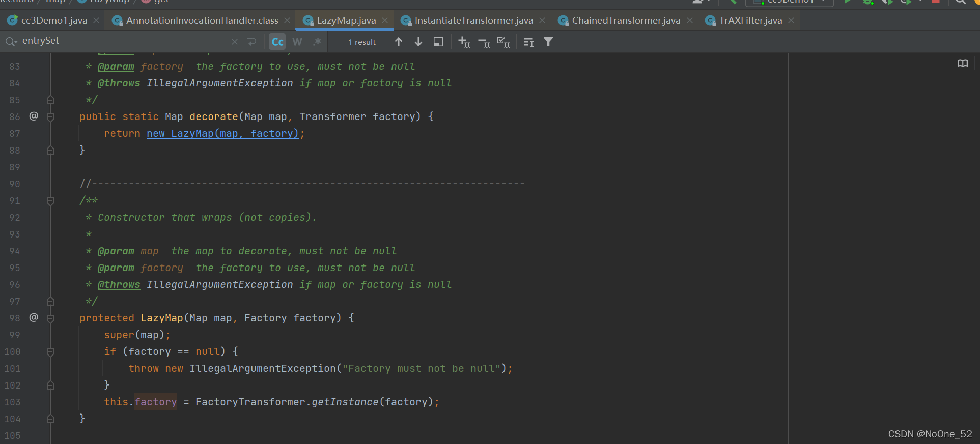Close the TrAXFilter.java tab

(791, 20)
